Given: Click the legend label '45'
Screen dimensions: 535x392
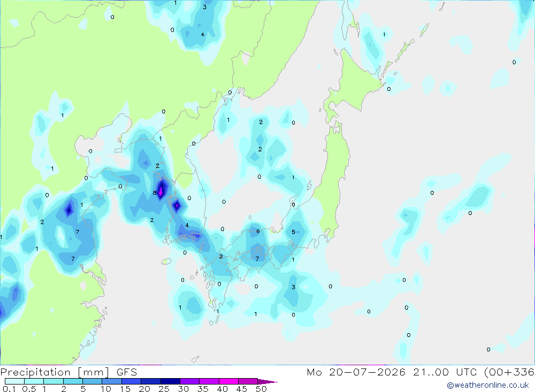Looking at the screenshot, I should 242,389.
